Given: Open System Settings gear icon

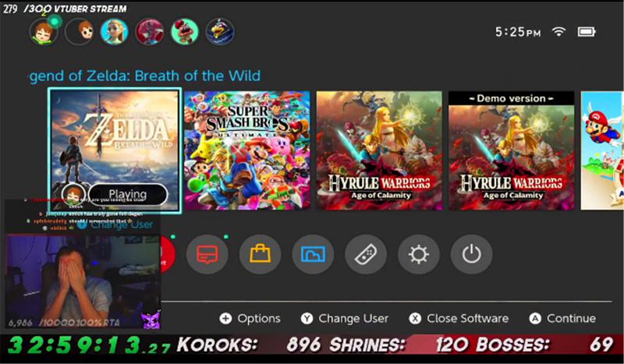Looking at the screenshot, I should tap(419, 254).
